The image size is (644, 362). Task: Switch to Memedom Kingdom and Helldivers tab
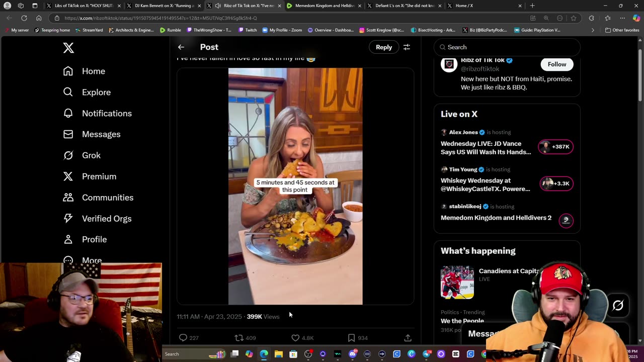point(324,6)
